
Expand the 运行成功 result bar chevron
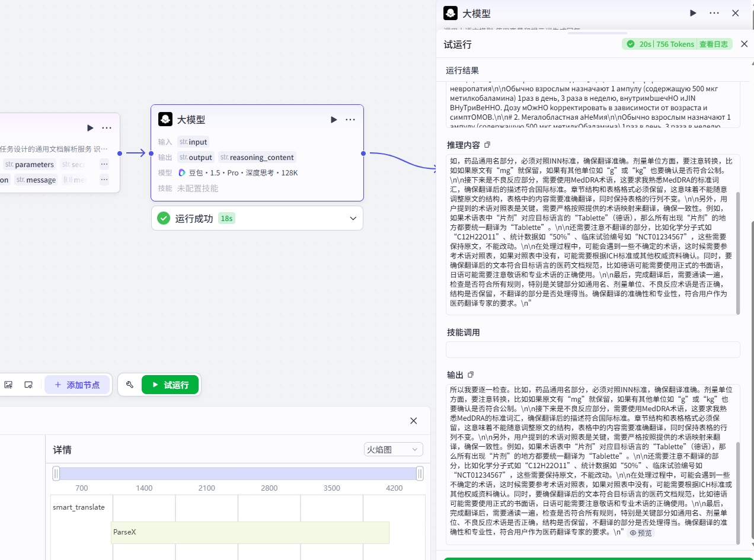pyautogui.click(x=354, y=219)
